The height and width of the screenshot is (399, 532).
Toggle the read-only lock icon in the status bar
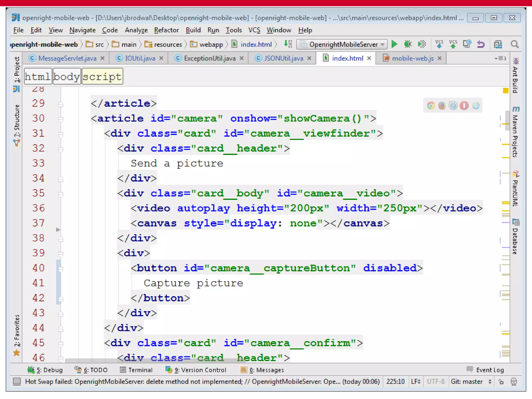click(501, 382)
